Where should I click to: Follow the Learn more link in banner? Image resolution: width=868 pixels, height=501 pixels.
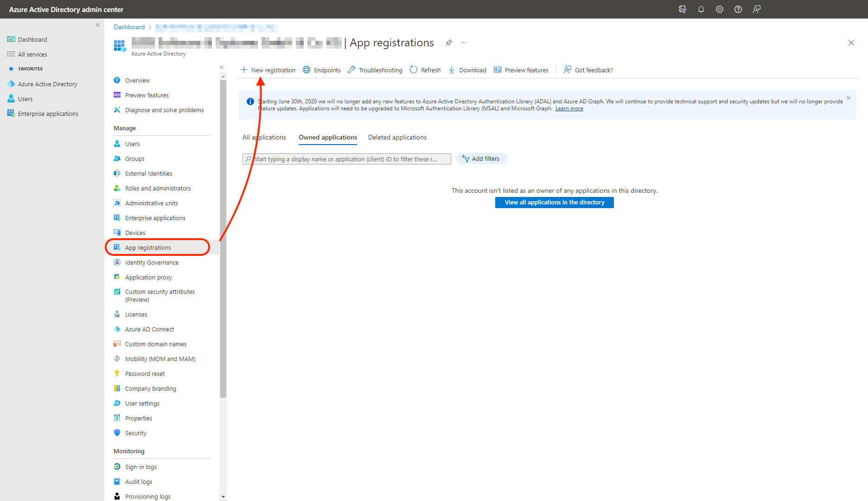(569, 108)
